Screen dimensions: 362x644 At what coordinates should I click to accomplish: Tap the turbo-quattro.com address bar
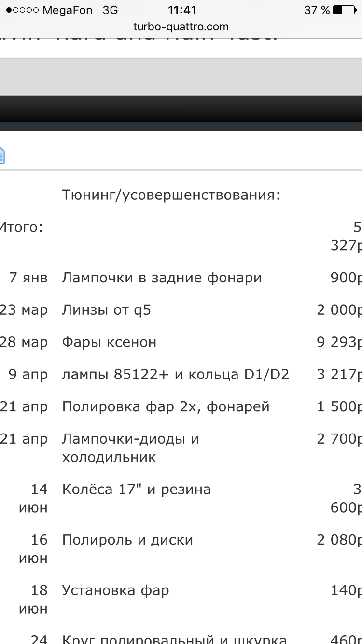[181, 27]
